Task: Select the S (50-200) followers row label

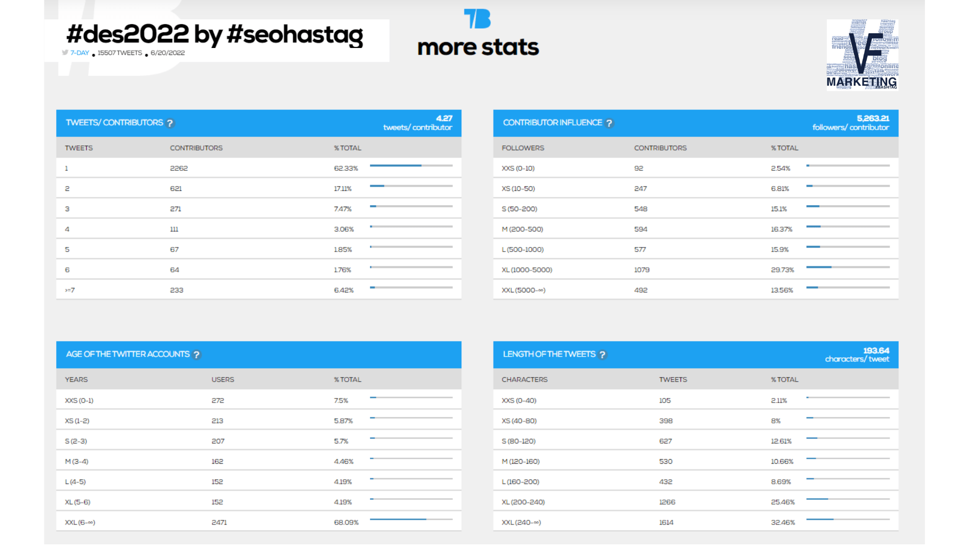Action: pos(520,209)
